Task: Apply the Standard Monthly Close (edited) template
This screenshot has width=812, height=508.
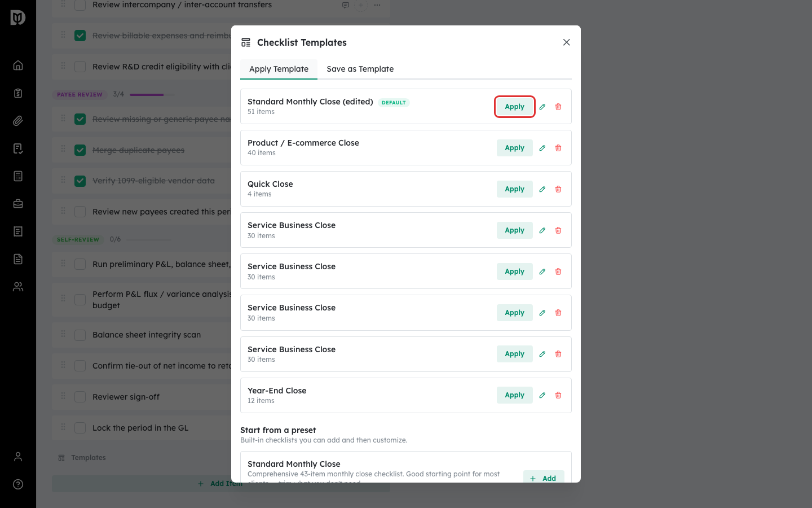Action: [514, 107]
